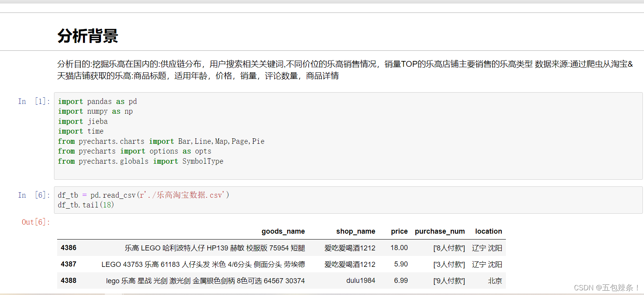Image resolution: width=644 pixels, height=295 pixels.
Task: Click the location 北京
Action: pos(495,281)
